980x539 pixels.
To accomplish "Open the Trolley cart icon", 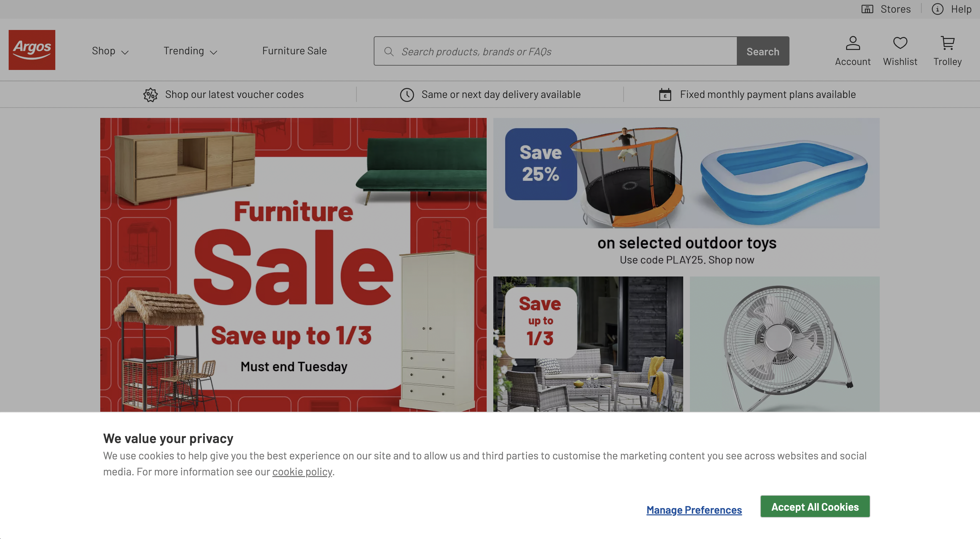I will [947, 43].
